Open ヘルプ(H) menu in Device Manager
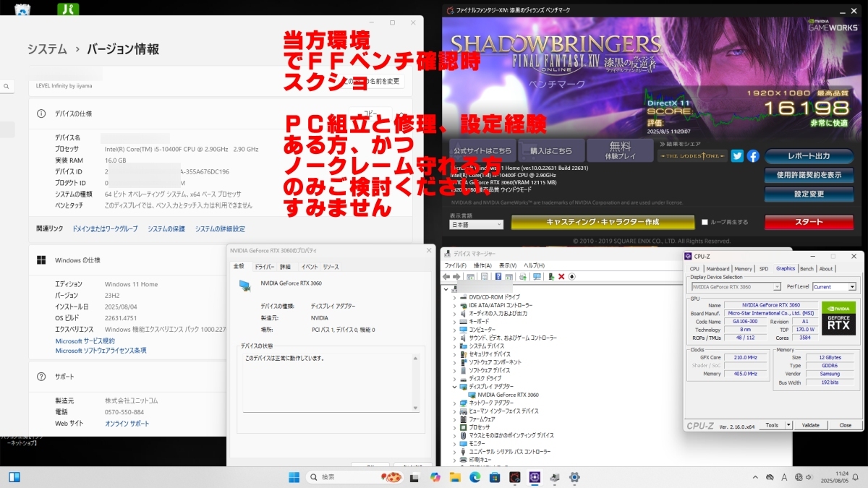 coord(534,265)
